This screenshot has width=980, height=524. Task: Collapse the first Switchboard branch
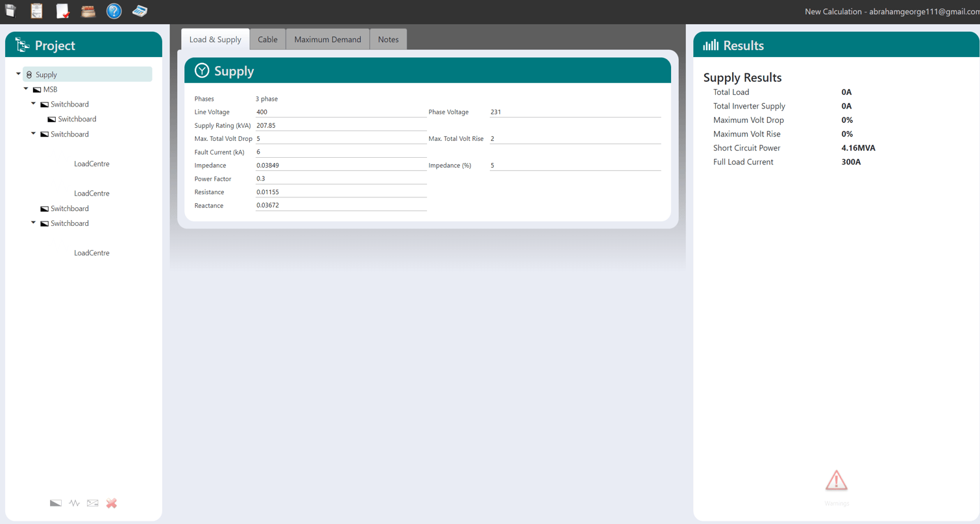pyautogui.click(x=34, y=104)
